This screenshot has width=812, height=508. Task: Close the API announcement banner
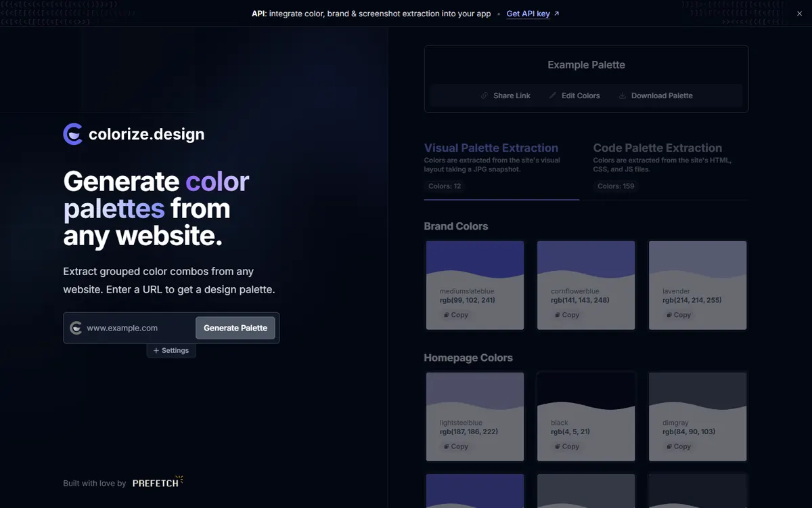[799, 14]
